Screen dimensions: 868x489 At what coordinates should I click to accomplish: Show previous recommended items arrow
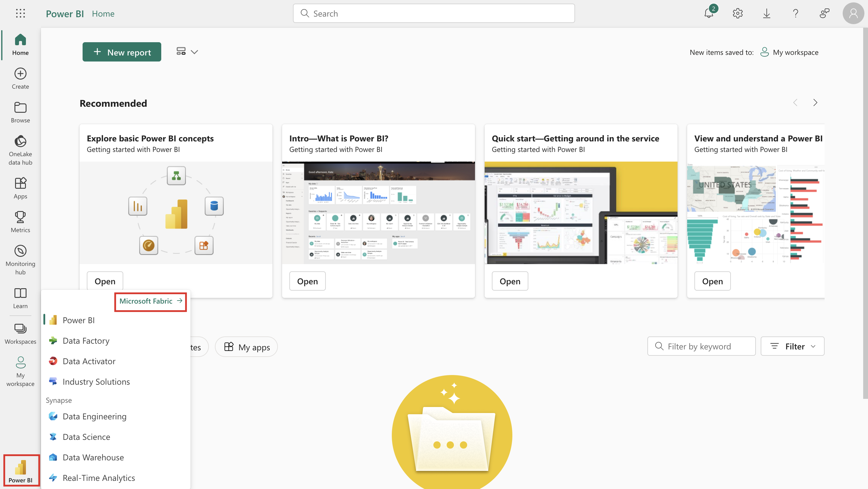click(795, 103)
